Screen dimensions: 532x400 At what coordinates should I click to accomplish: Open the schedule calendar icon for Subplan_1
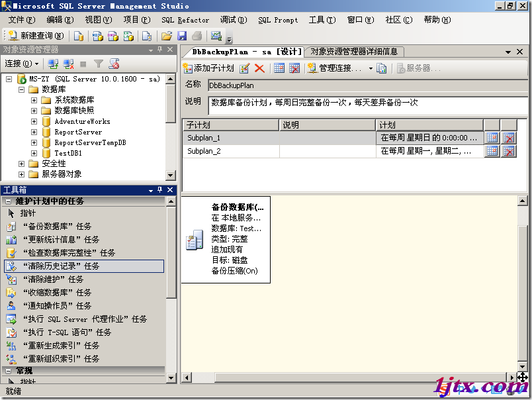492,138
